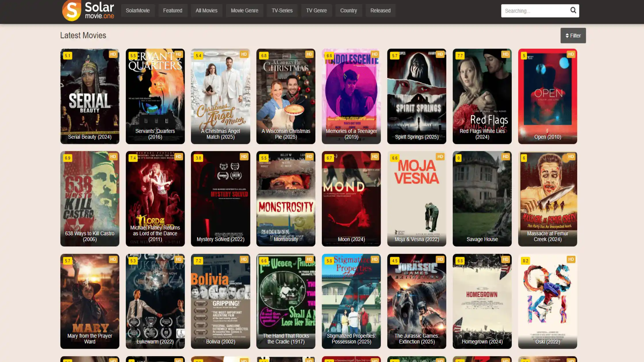Open the Movie Genre menu
The height and width of the screenshot is (362, 644).
244,10
